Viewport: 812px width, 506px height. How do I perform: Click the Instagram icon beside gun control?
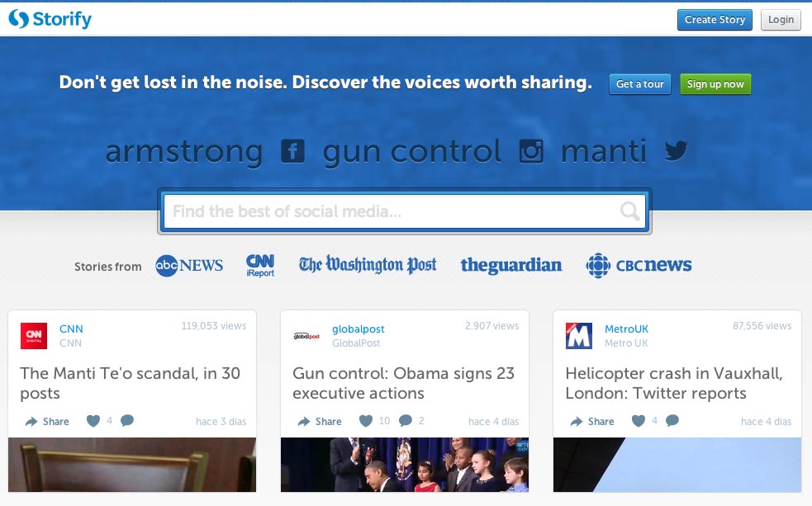tap(531, 151)
